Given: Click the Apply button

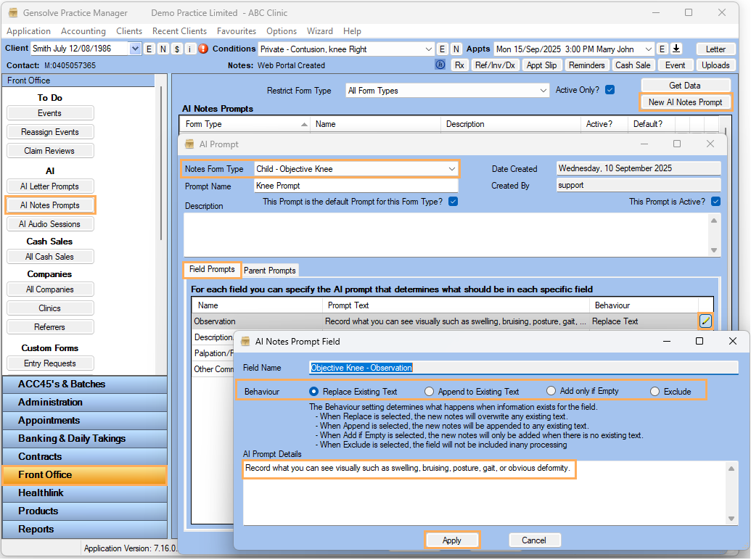Looking at the screenshot, I should pos(451,540).
